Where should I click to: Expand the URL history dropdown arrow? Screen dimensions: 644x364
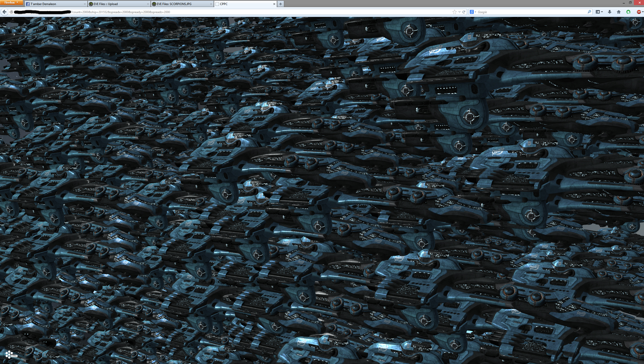459,12
